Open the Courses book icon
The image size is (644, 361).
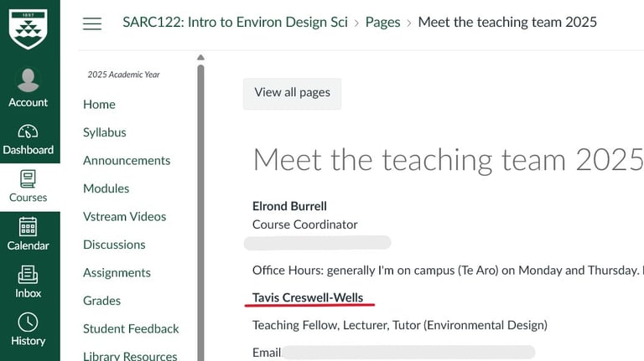(29, 179)
